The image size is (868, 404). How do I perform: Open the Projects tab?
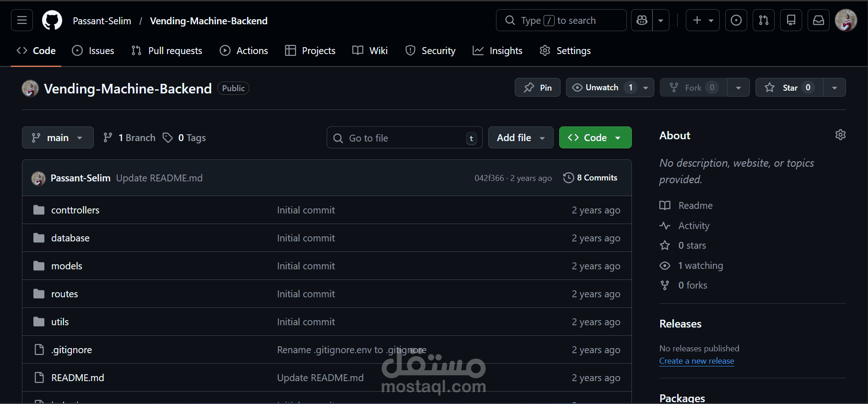coord(310,51)
